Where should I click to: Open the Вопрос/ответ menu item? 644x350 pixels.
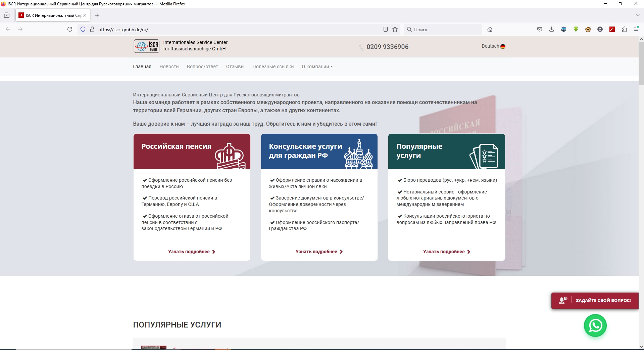pos(202,67)
